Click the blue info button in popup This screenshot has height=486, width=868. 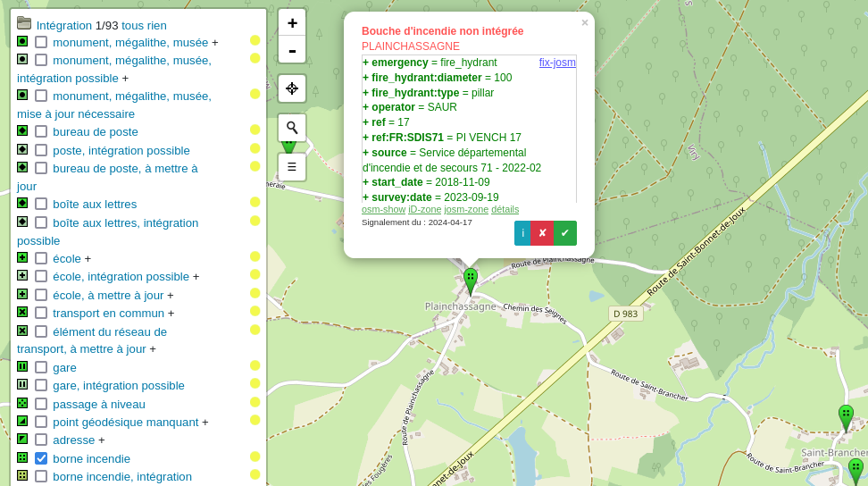coord(522,233)
